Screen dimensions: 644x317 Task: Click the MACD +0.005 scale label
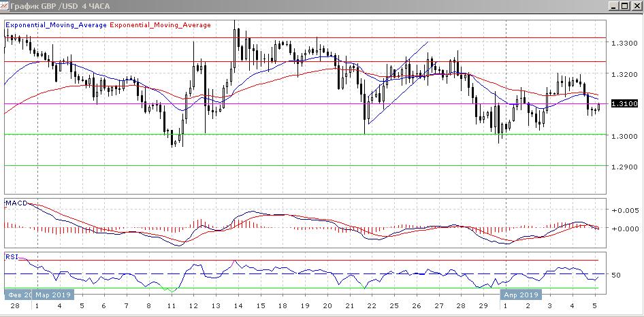pyautogui.click(x=624, y=211)
